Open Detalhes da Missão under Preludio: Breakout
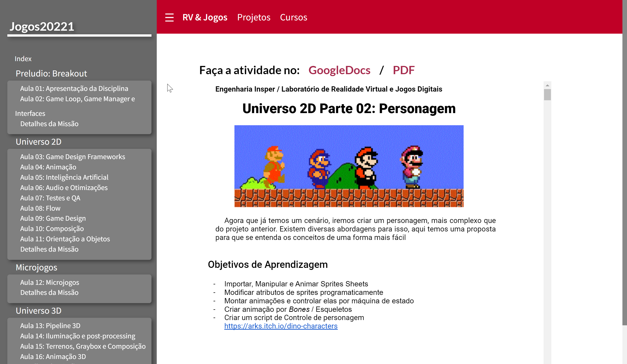 49,124
